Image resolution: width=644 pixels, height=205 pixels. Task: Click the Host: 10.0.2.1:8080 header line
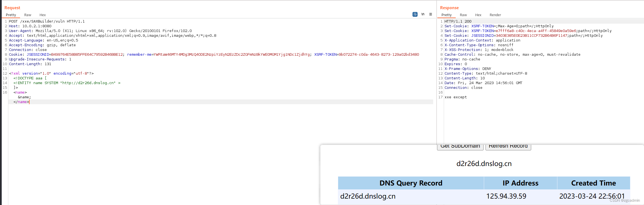coord(30,26)
